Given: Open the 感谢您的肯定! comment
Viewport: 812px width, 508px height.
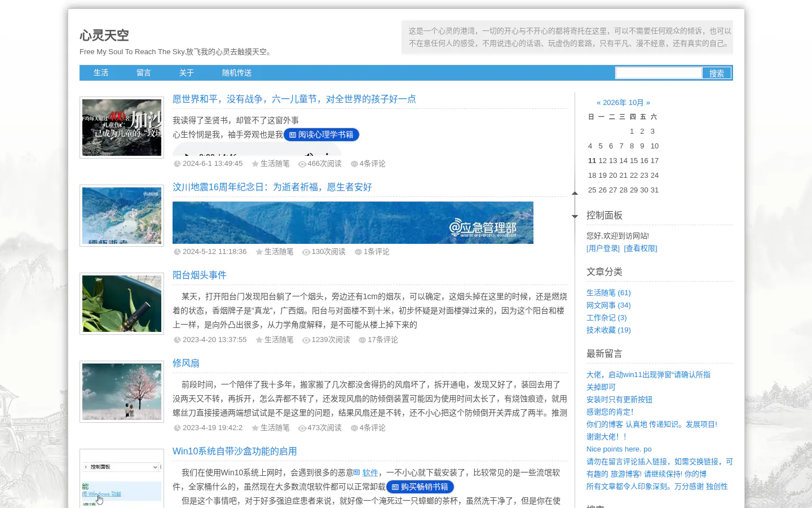Looking at the screenshot, I should (610, 412).
